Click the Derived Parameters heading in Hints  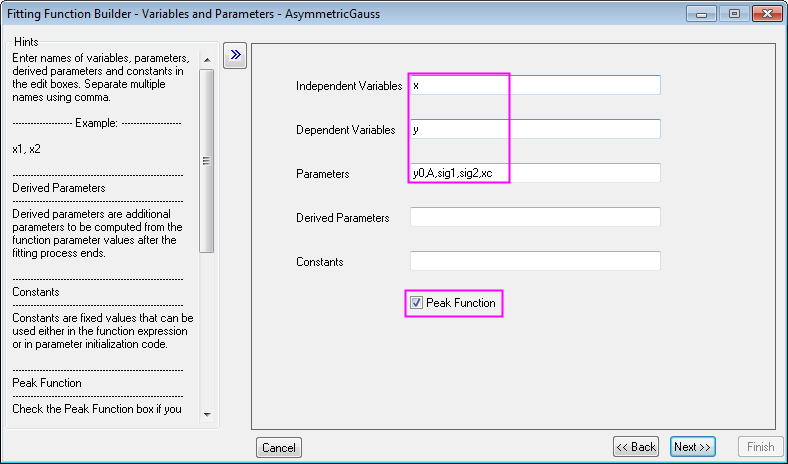[x=59, y=187]
